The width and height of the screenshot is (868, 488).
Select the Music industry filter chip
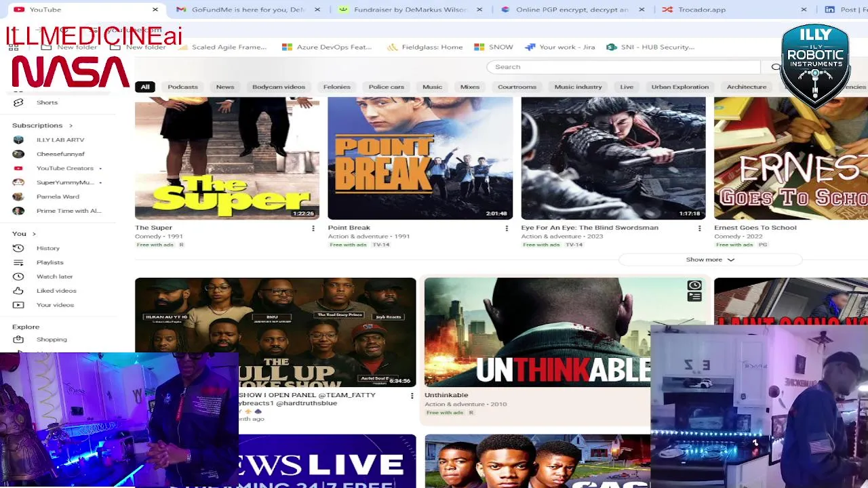pyautogui.click(x=578, y=87)
